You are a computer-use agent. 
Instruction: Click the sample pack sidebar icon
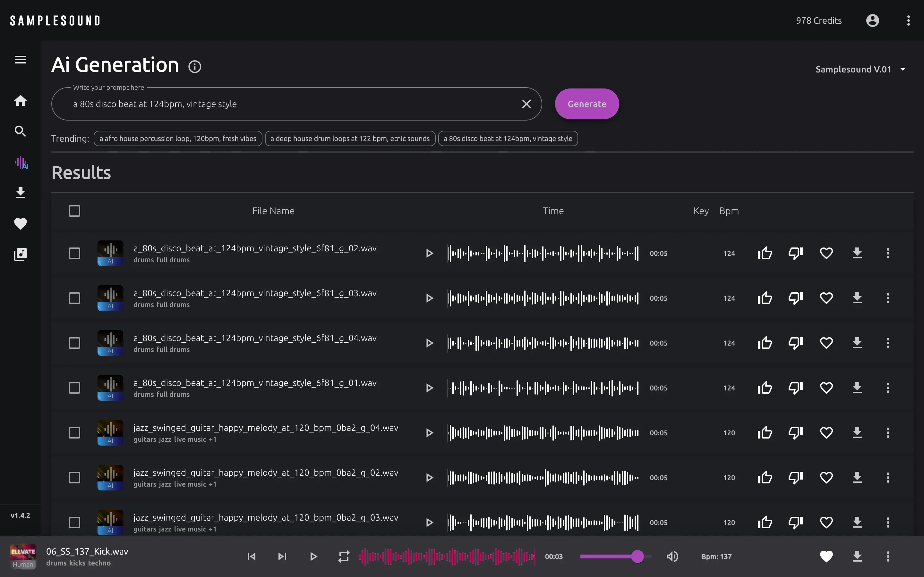tap(20, 254)
